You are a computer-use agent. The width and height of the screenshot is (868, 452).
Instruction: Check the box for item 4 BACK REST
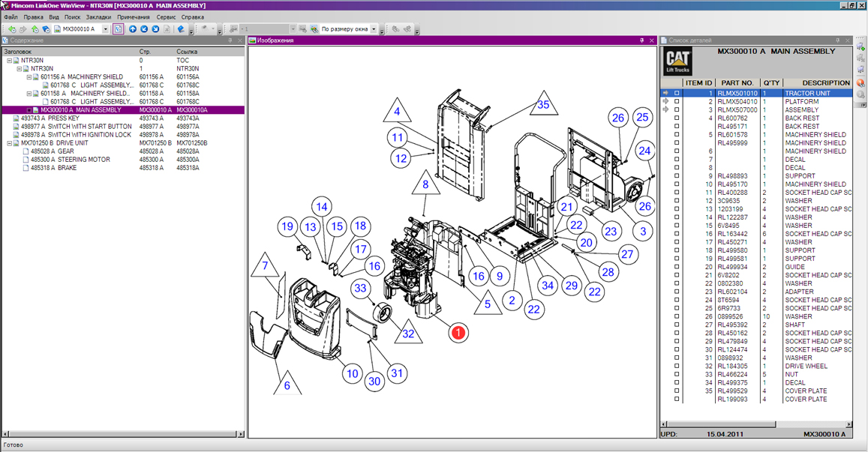[677, 118]
